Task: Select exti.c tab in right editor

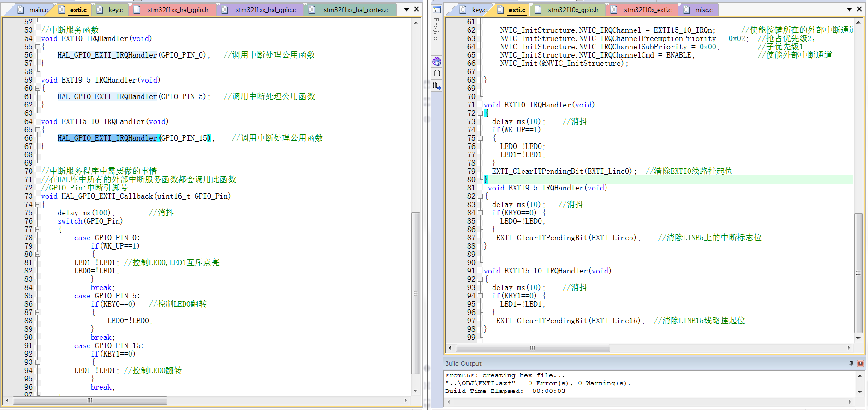Action: tap(511, 10)
